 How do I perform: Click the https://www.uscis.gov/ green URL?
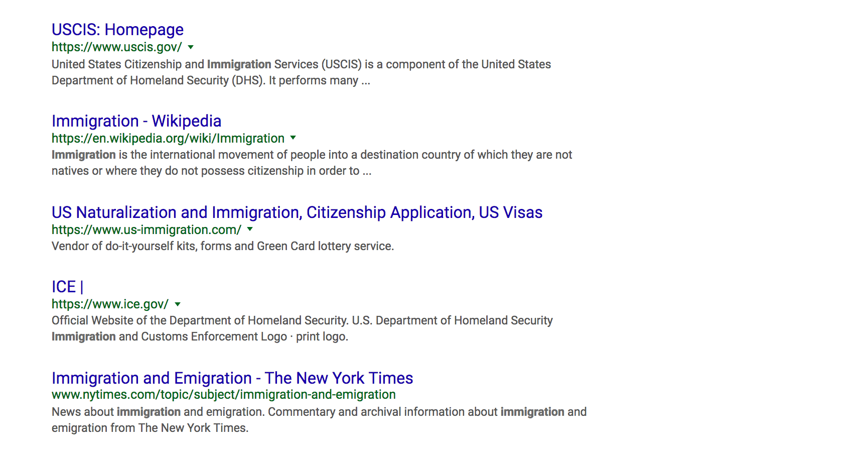(x=117, y=47)
